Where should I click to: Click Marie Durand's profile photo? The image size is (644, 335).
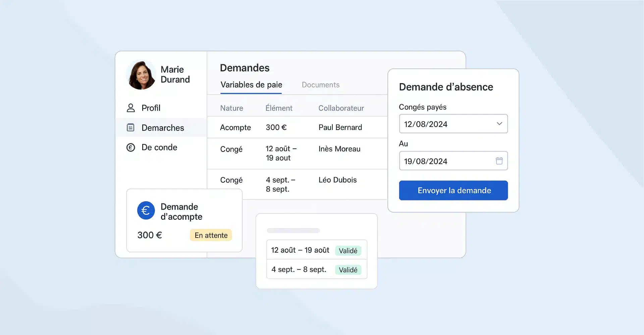141,75
